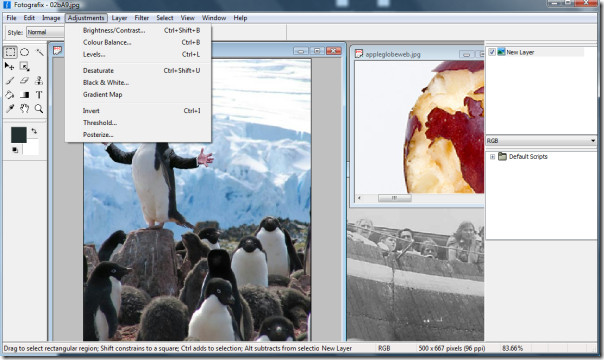Image resolution: width=604 pixels, height=360 pixels.
Task: Click the Default Scripts label
Action: click(x=528, y=157)
